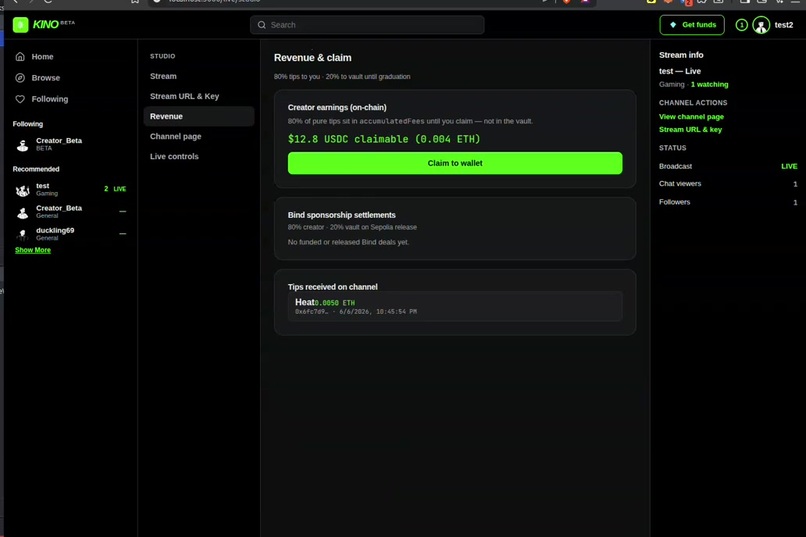The image size is (806, 537).
Task: Click the green "LIVE" broadcast status
Action: (x=789, y=166)
